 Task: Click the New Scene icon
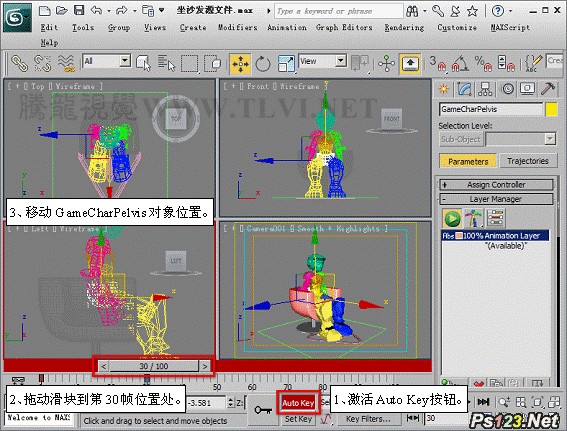(44, 10)
